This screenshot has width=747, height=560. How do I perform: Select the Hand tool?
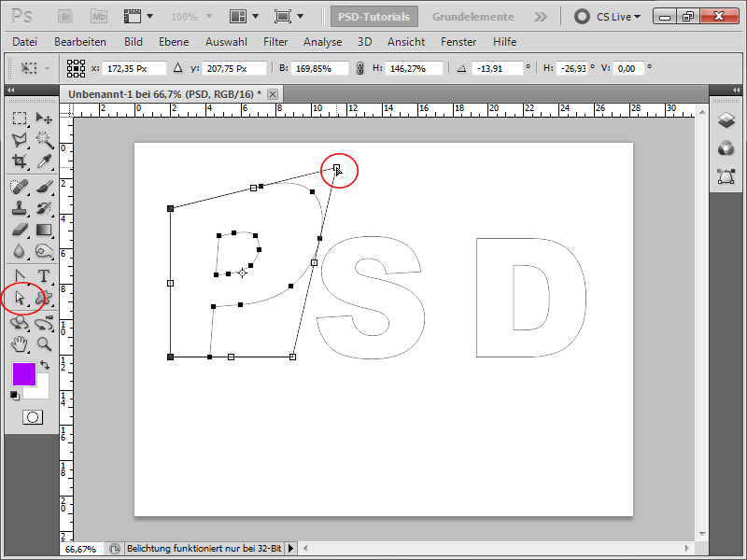[19, 343]
